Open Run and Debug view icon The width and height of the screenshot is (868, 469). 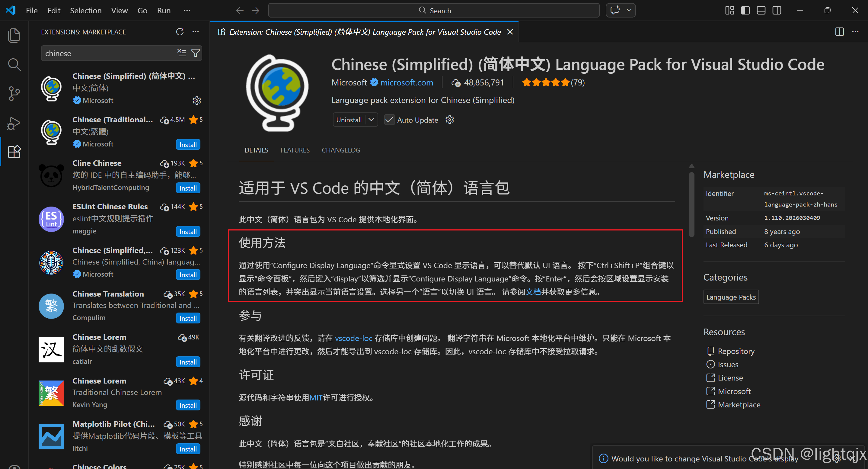pyautogui.click(x=14, y=123)
